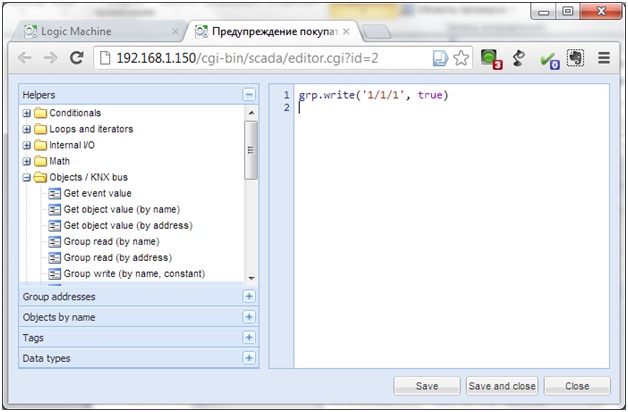Click snippet icon beside Get object value (by name)
This screenshot has width=628, height=412.
[x=54, y=209]
